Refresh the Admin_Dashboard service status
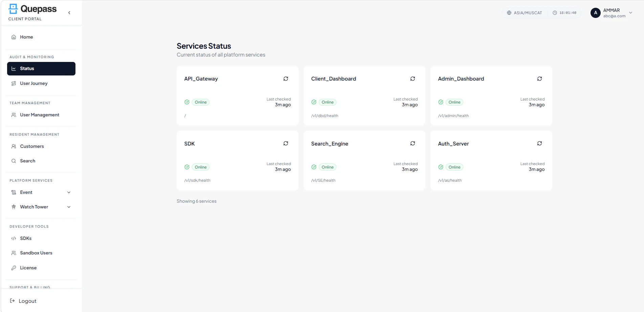The image size is (644, 312). [539, 79]
